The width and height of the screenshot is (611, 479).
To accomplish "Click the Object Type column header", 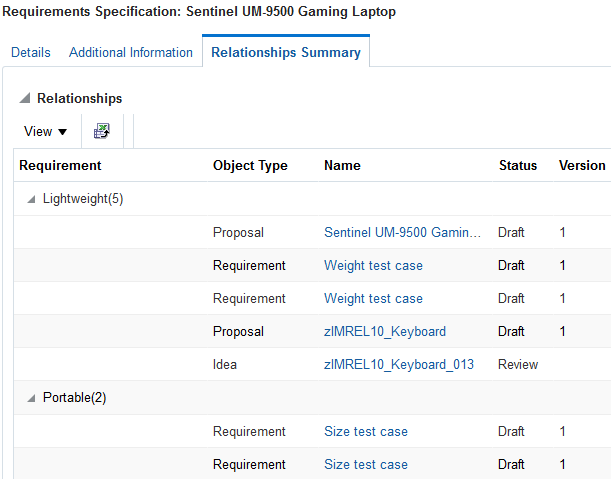I will [250, 165].
